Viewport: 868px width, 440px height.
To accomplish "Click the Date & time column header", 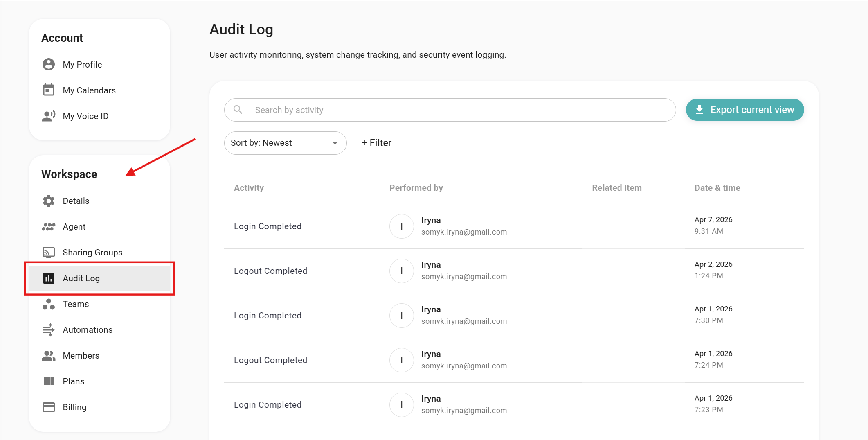I will [x=717, y=188].
